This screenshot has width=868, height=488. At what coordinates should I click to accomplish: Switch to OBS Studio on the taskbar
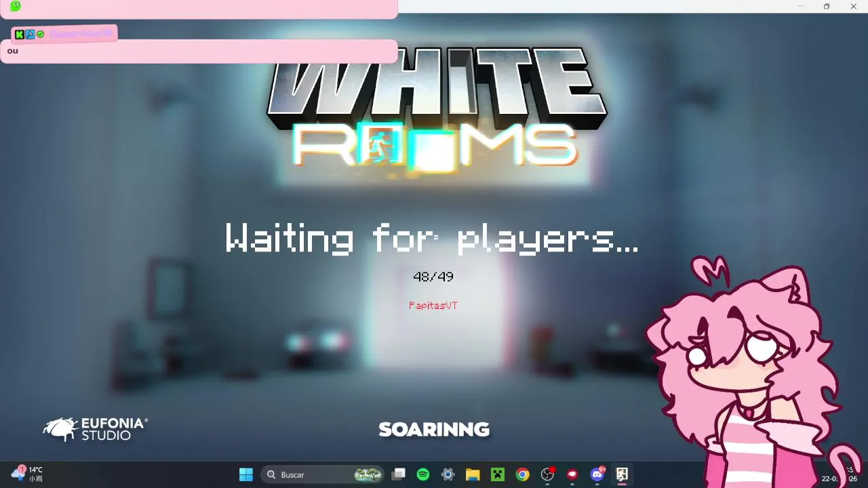[x=548, y=474]
